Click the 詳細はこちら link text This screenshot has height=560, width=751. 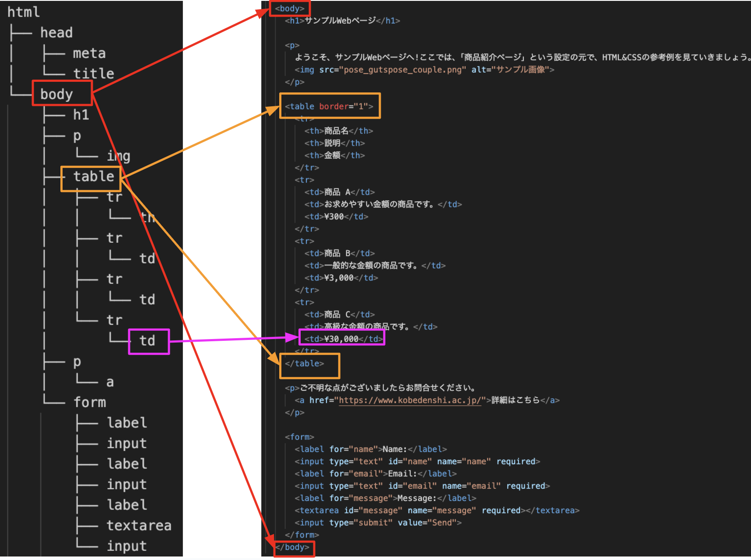(515, 400)
